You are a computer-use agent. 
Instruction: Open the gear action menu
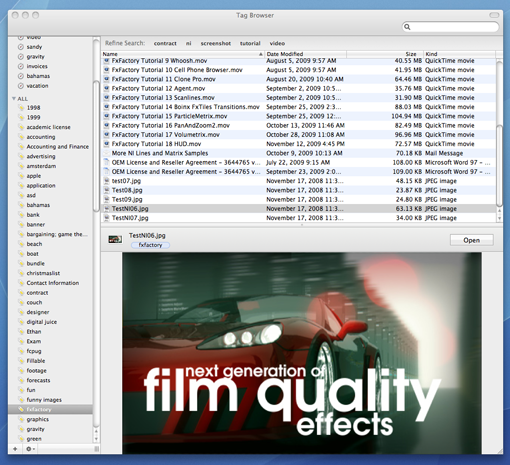pyautogui.click(x=30, y=449)
